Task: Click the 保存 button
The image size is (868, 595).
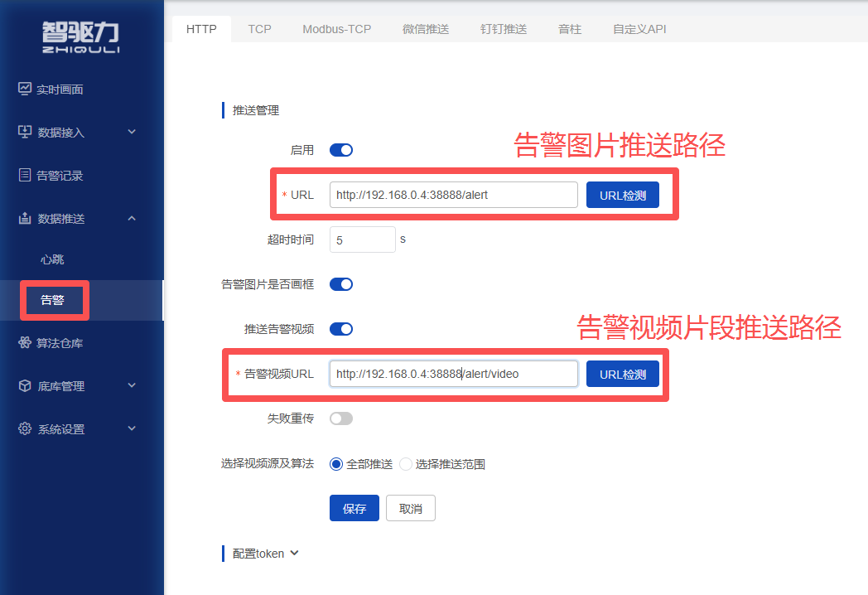Action: pyautogui.click(x=354, y=508)
